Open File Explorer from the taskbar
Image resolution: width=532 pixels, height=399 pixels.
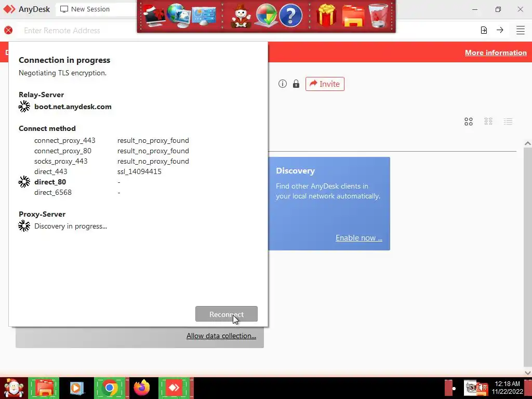click(x=44, y=388)
